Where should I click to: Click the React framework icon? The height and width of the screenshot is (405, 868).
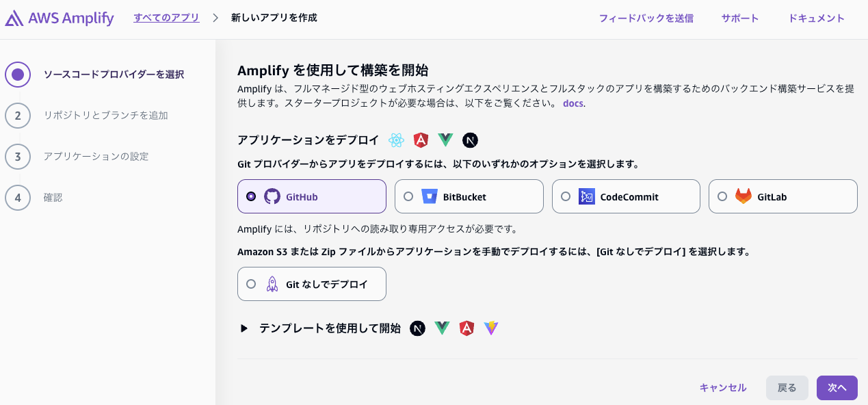(396, 140)
